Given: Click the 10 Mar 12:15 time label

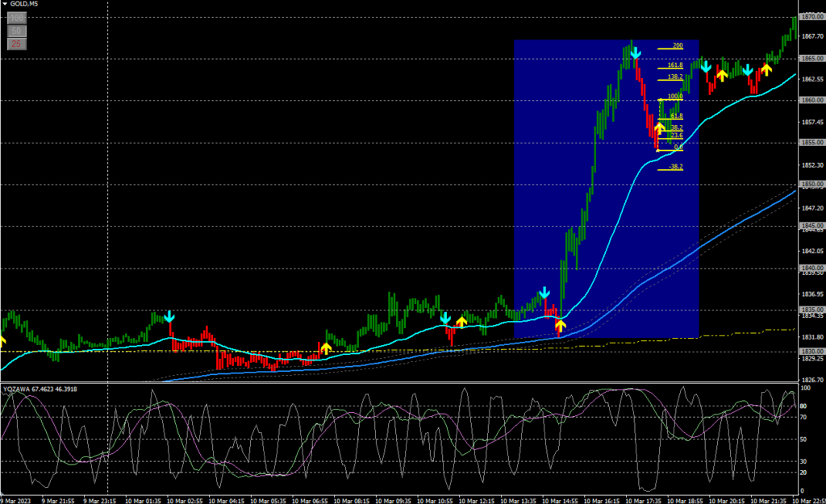Looking at the screenshot, I should (477, 500).
